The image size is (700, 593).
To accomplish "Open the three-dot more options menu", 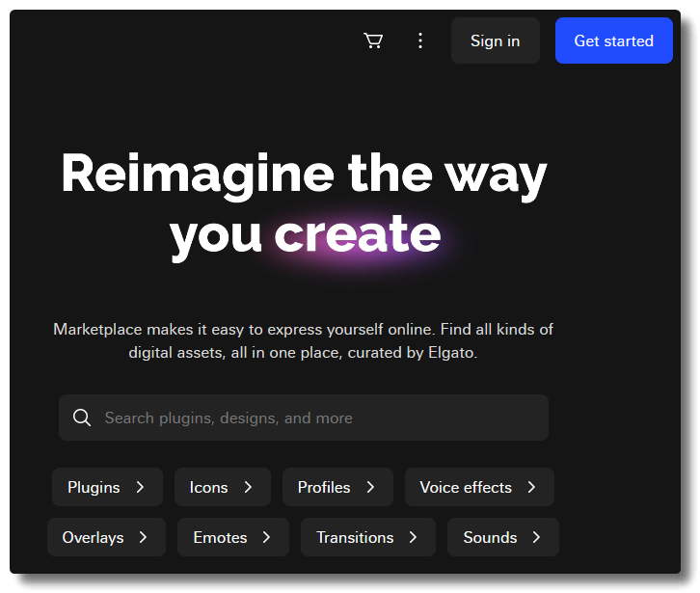I will pyautogui.click(x=420, y=40).
